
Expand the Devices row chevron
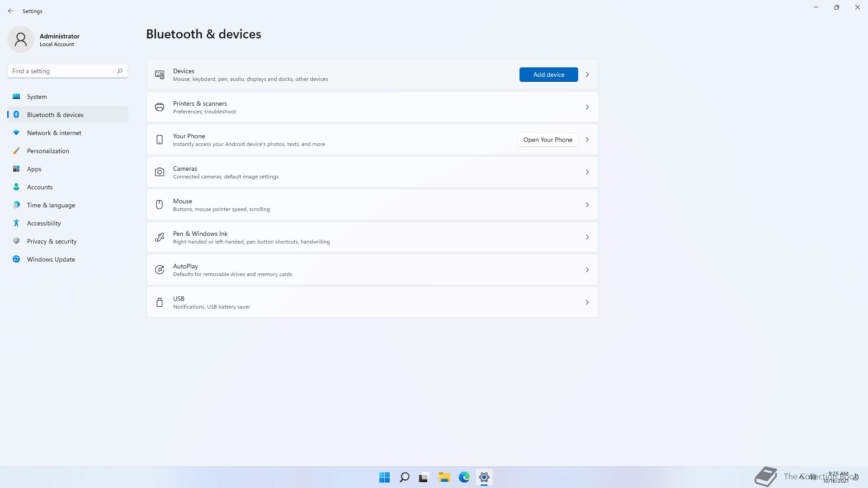(587, 75)
